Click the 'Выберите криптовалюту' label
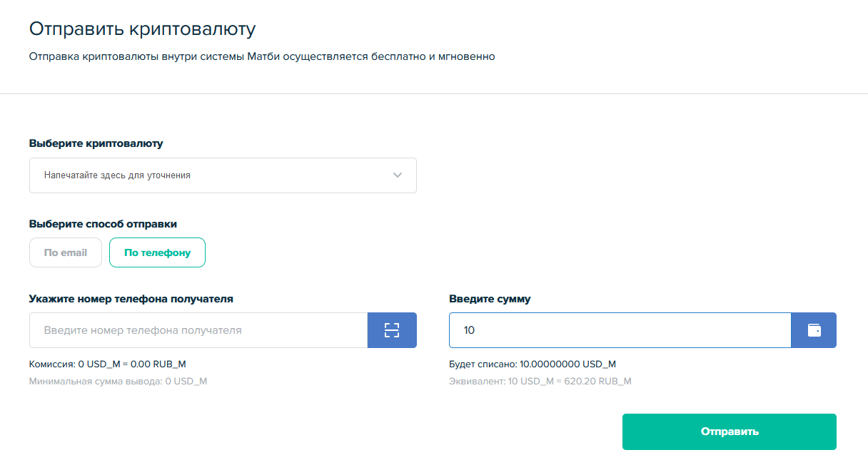 click(96, 143)
